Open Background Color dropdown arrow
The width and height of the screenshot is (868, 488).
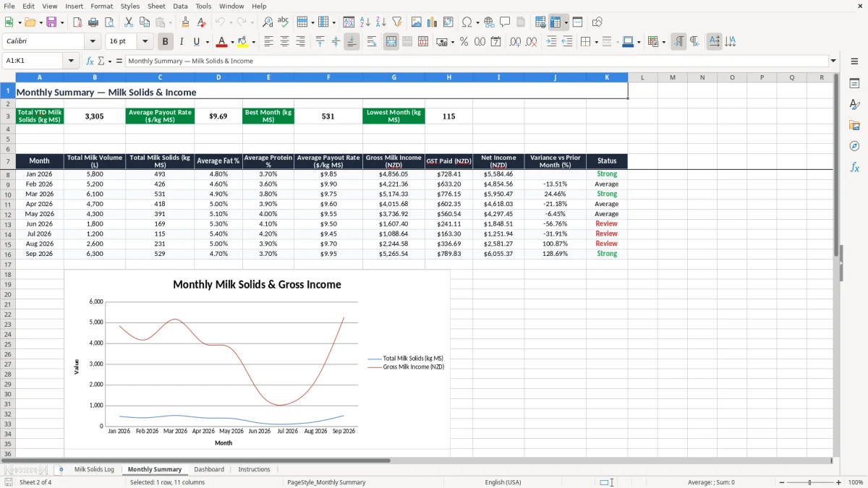[x=253, y=42]
